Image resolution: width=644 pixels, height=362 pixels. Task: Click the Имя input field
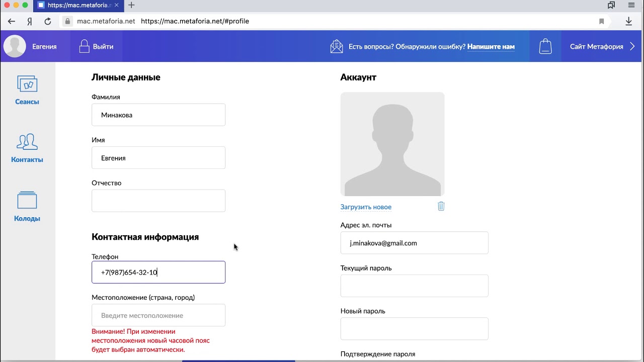[x=158, y=157]
